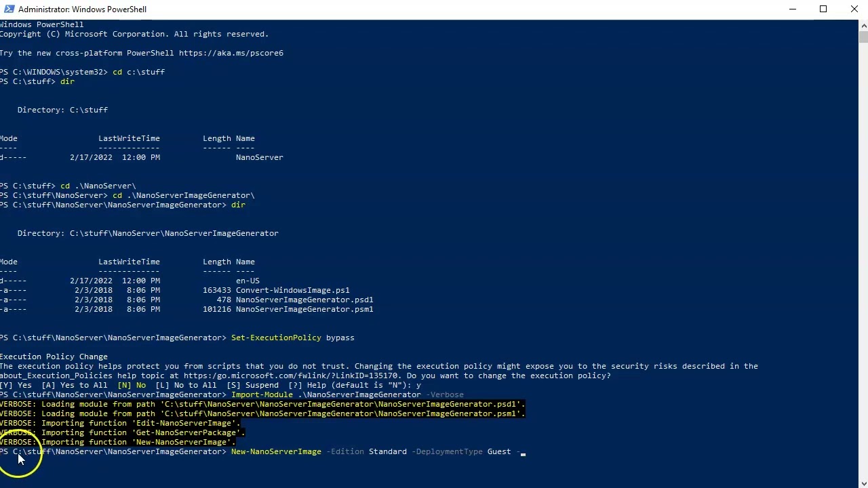Click the verbose line loading the .psd1 module

(x=262, y=404)
